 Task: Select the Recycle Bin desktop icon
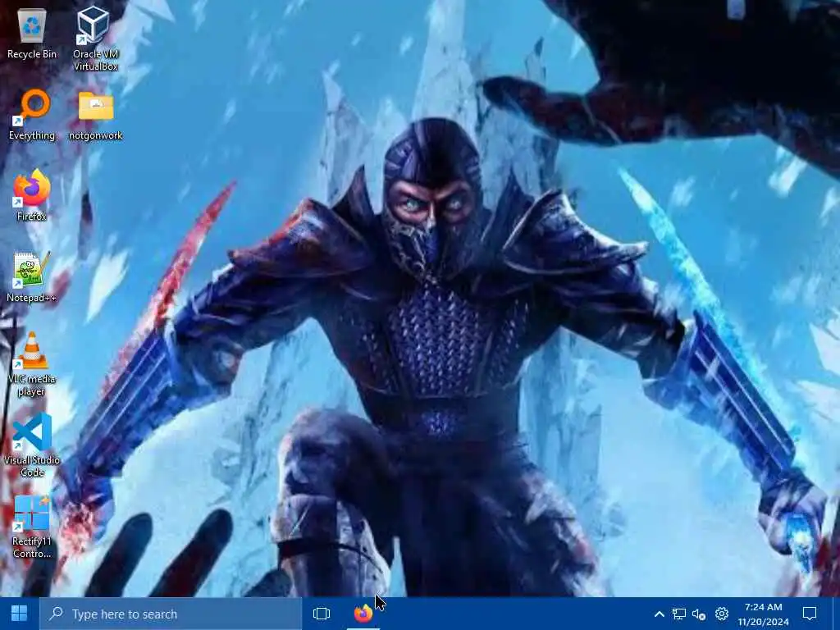click(32, 34)
